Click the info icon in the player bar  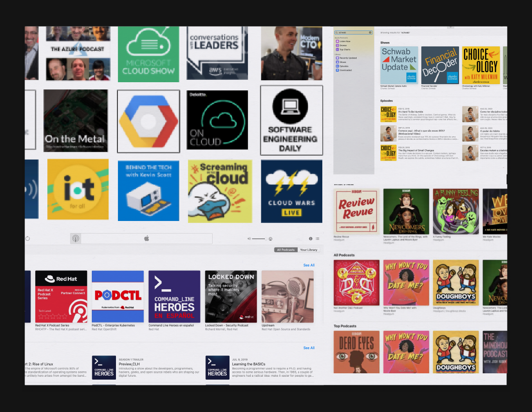(310, 239)
